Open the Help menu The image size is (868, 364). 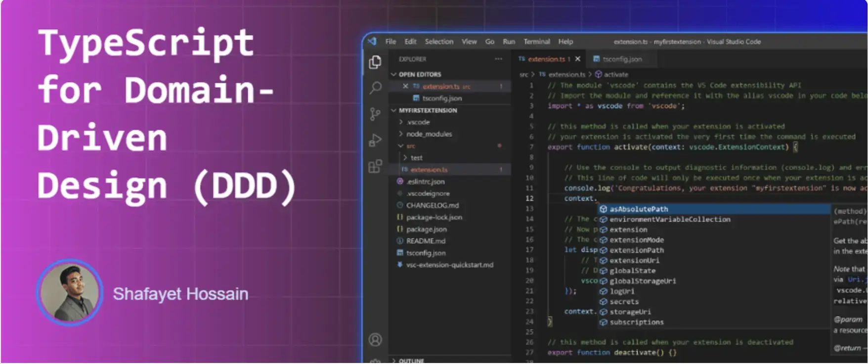565,42
